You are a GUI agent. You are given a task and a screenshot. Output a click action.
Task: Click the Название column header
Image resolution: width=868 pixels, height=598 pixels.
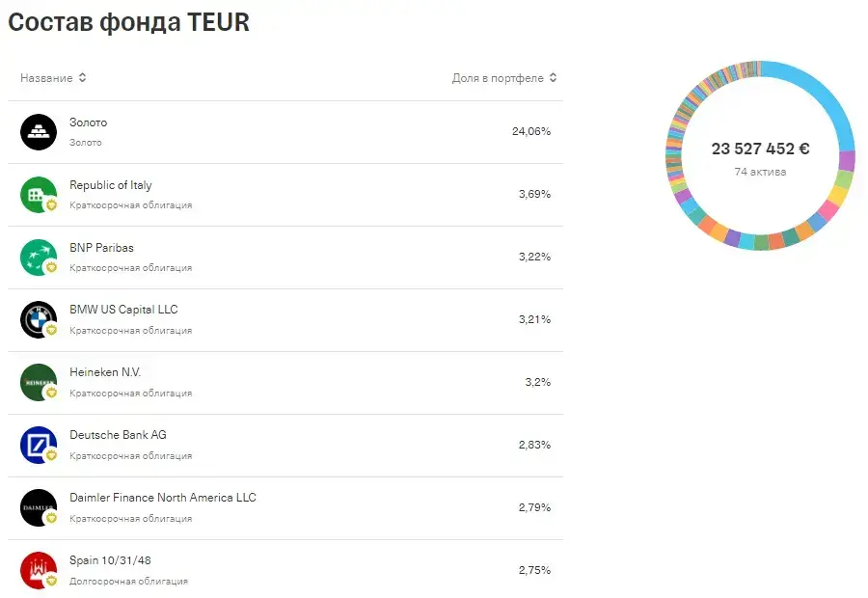[x=46, y=78]
